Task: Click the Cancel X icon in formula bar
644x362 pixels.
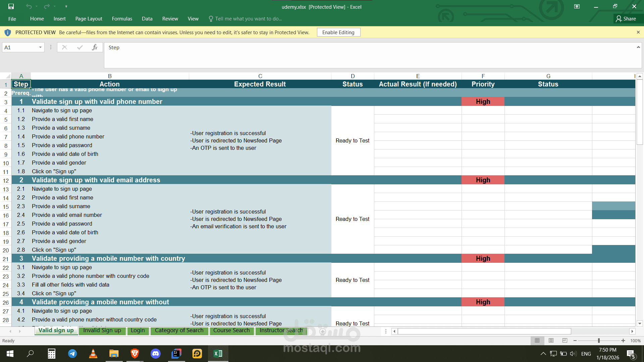Action: coord(64,48)
